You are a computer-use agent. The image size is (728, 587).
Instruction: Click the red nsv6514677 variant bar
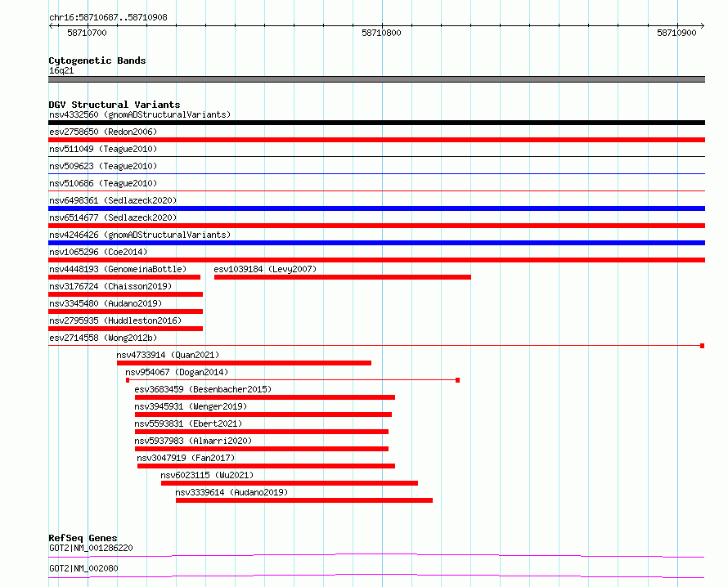376,226
